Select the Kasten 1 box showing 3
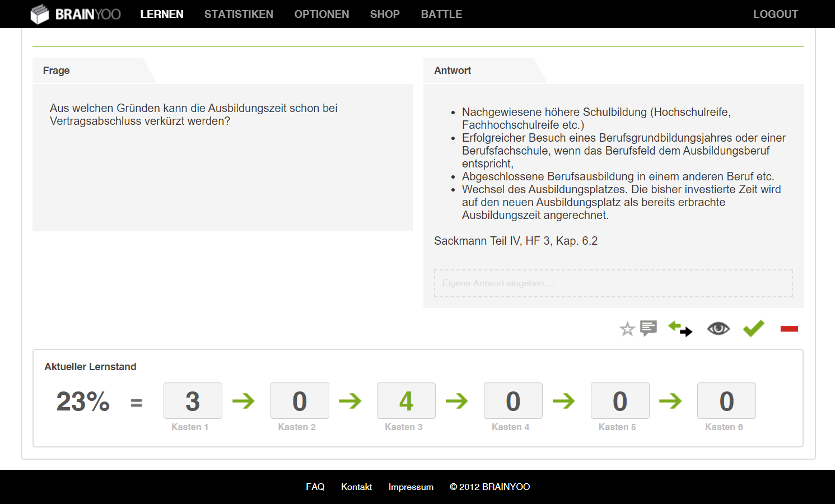This screenshot has height=504, width=835. (x=193, y=401)
